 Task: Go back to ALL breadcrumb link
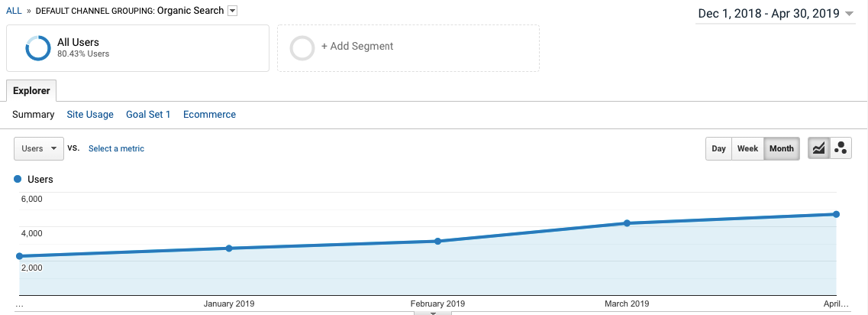pyautogui.click(x=14, y=11)
